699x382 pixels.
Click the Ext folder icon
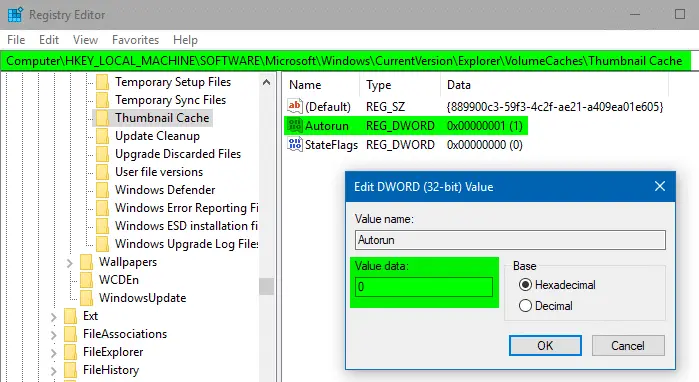coord(70,316)
